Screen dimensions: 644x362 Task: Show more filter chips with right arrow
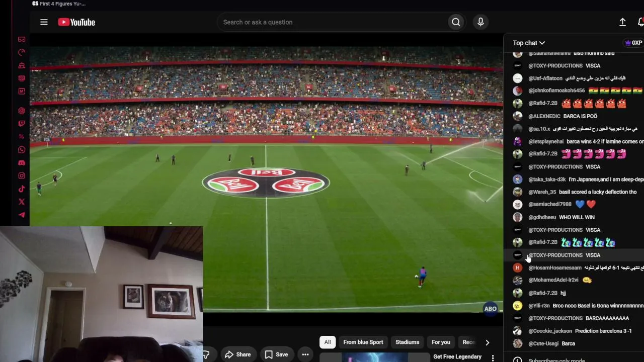487,342
